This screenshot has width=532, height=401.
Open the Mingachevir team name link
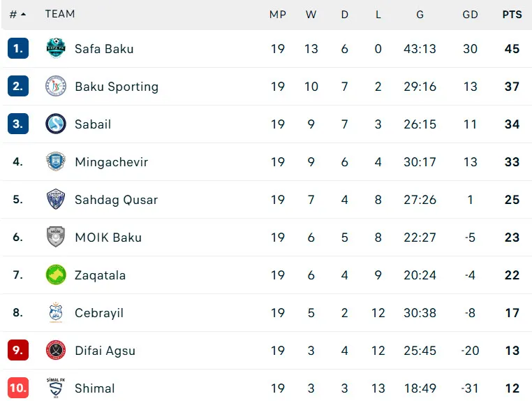(x=111, y=161)
